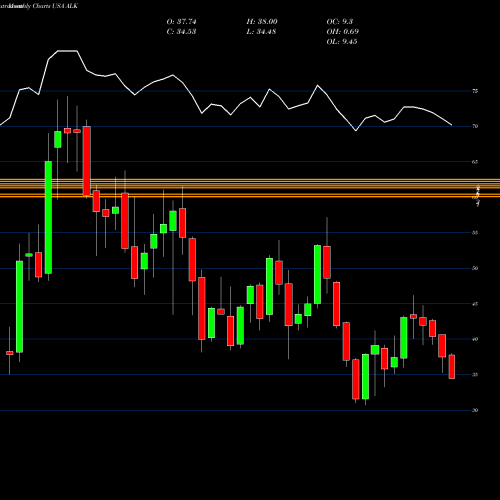This screenshot has width=500, height=500.
Task: Click the low value L: 34.48
Action: tap(262, 32)
